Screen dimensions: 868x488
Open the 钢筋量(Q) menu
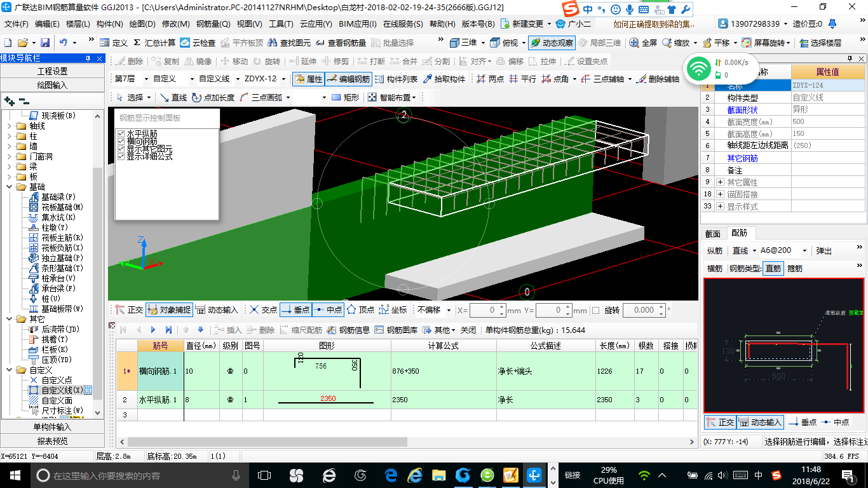(x=213, y=24)
